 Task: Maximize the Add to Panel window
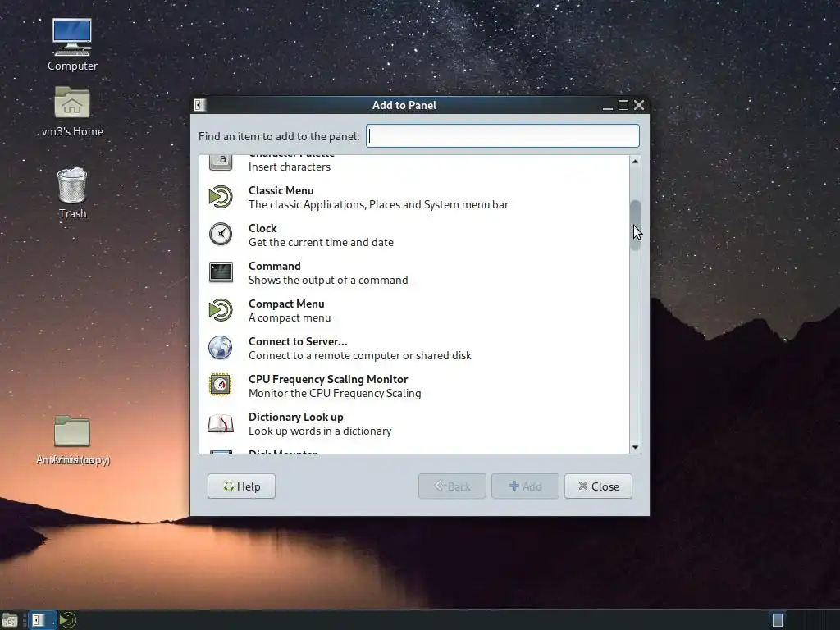click(x=623, y=105)
